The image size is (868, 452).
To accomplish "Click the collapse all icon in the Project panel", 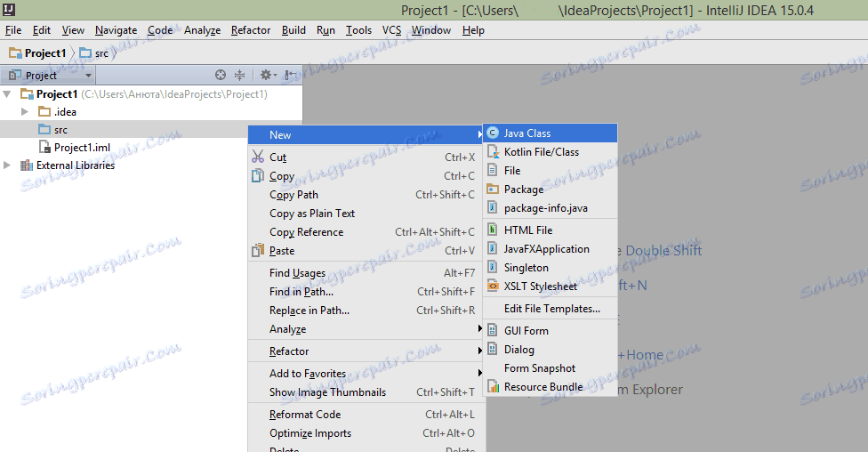I will click(x=240, y=75).
